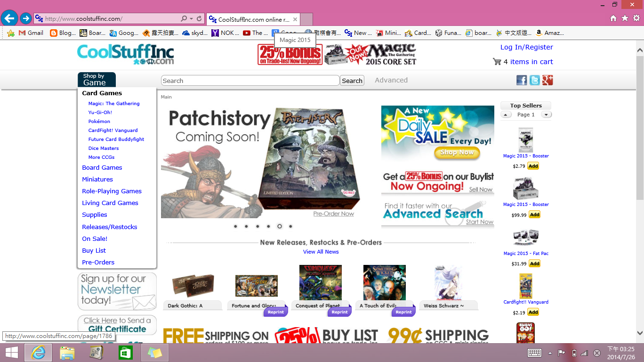Open Advanced search link

click(391, 80)
